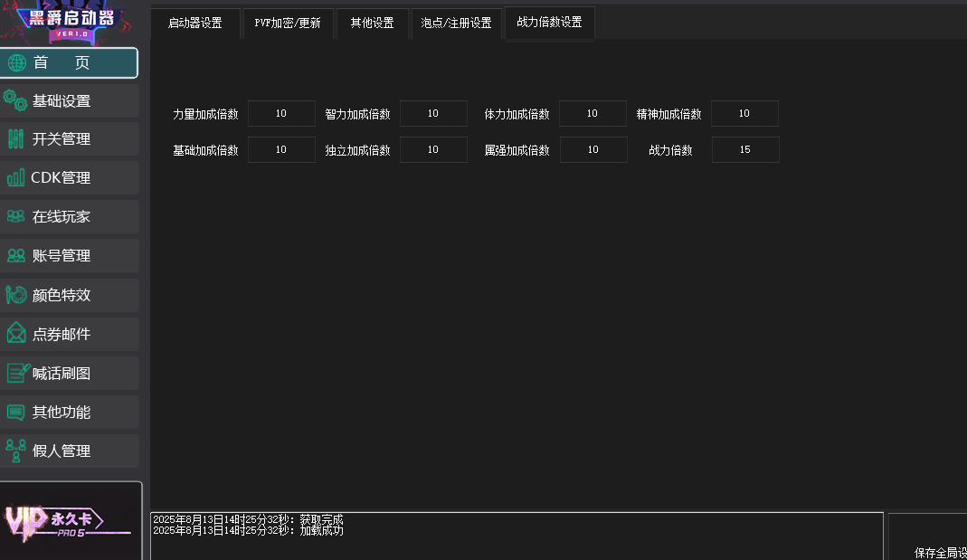
Task: Click the 独立加成倍数 input box
Action: tap(433, 150)
